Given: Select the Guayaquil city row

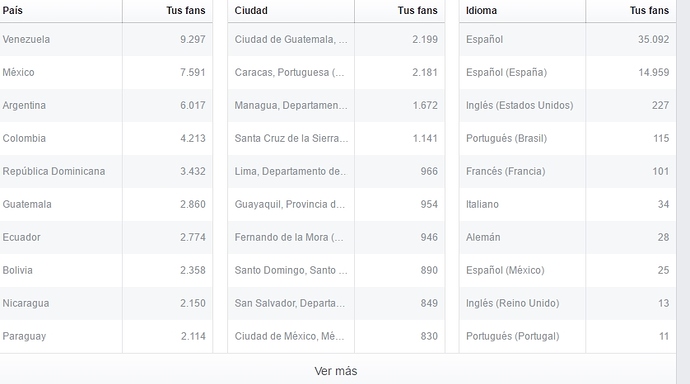Looking at the screenshot, I should coord(336,204).
